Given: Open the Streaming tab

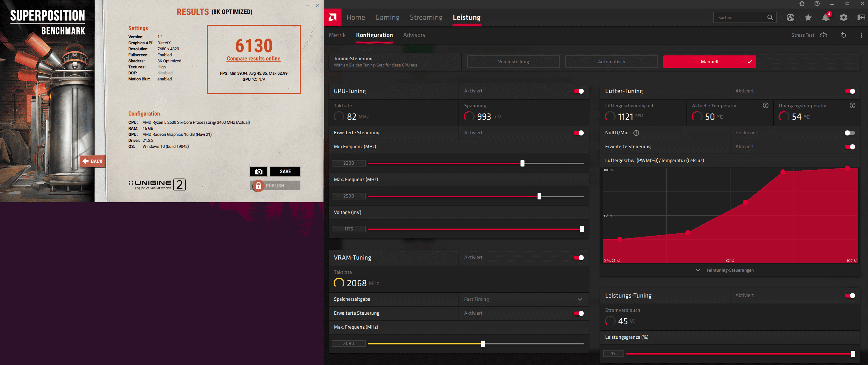Looking at the screenshot, I should (x=426, y=17).
